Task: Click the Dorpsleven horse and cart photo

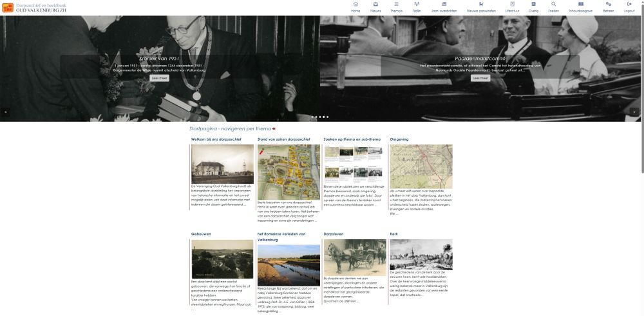Action: pos(355,257)
